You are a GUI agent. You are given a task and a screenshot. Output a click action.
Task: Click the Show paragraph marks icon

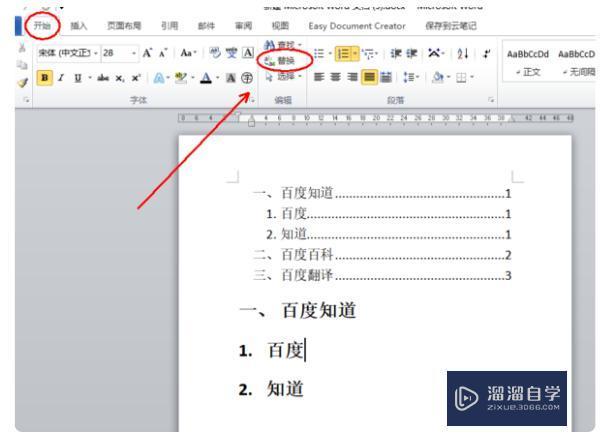pyautogui.click(x=487, y=53)
